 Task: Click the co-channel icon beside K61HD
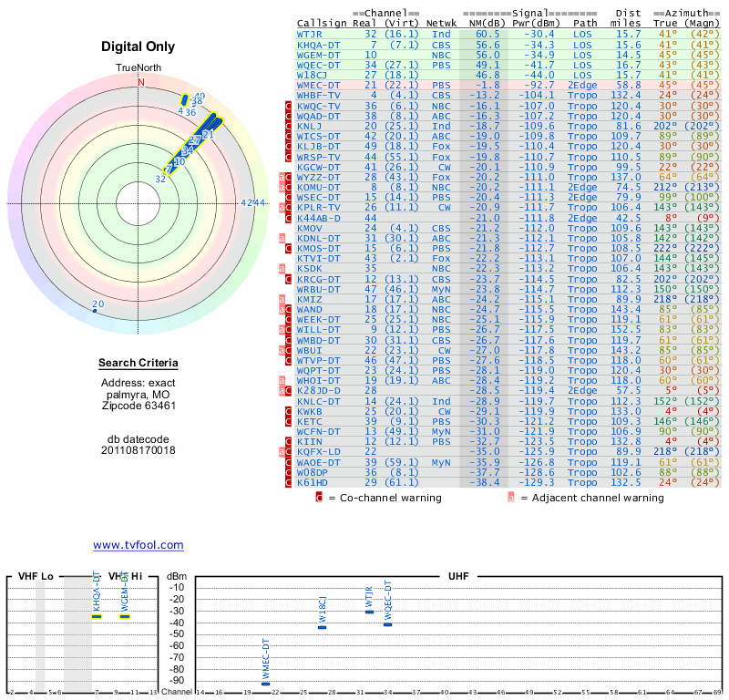coord(288,483)
